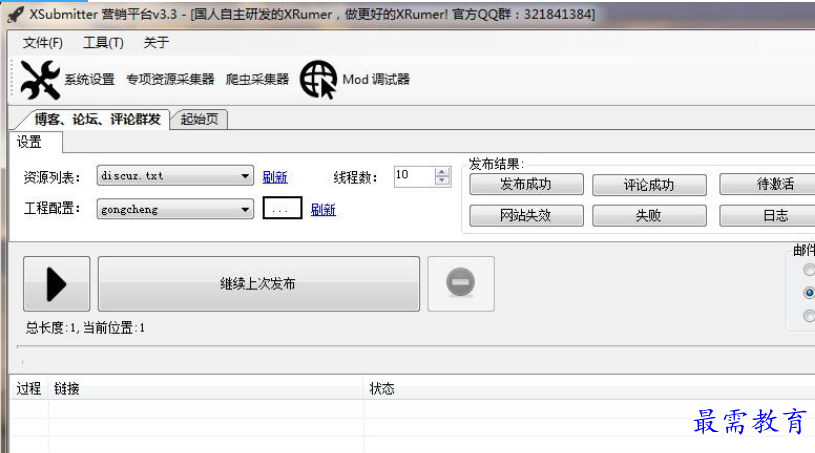Click the 总长度:1, 当前位置:1 status text
Screen dimensions: 815x453
pos(85,328)
